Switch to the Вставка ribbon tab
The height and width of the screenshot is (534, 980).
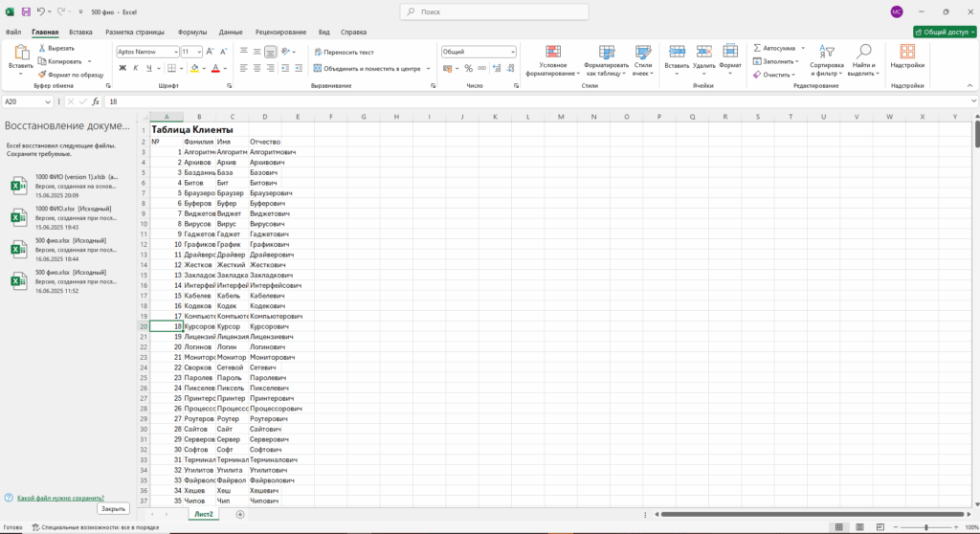coord(80,32)
